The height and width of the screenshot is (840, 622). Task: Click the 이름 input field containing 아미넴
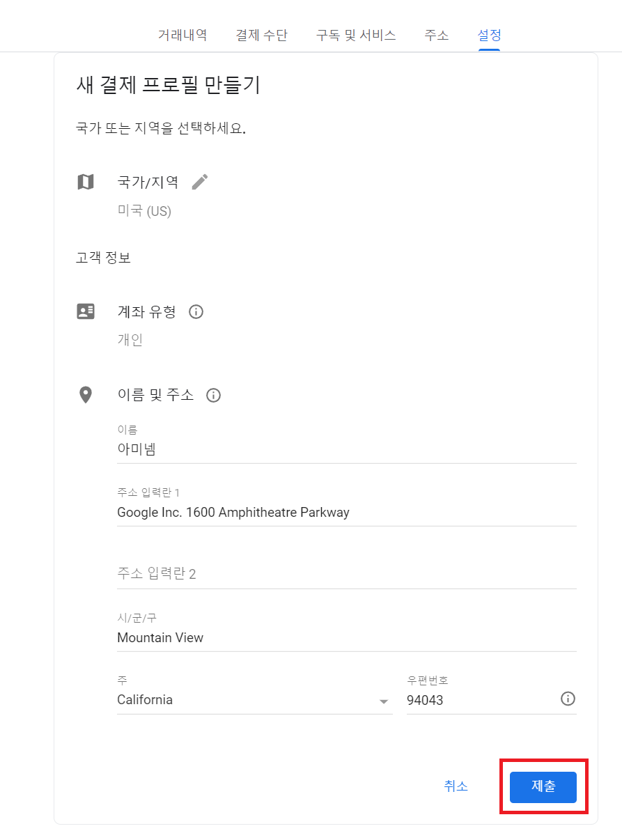[x=347, y=443]
